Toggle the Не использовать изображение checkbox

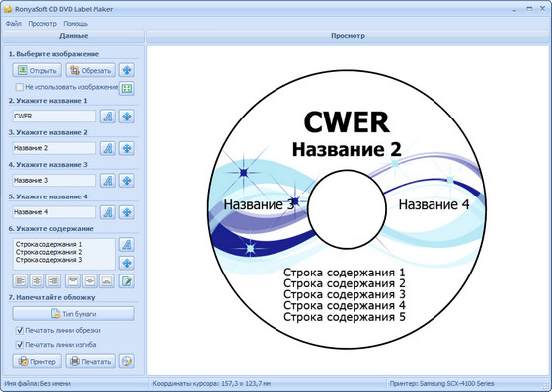(20, 87)
